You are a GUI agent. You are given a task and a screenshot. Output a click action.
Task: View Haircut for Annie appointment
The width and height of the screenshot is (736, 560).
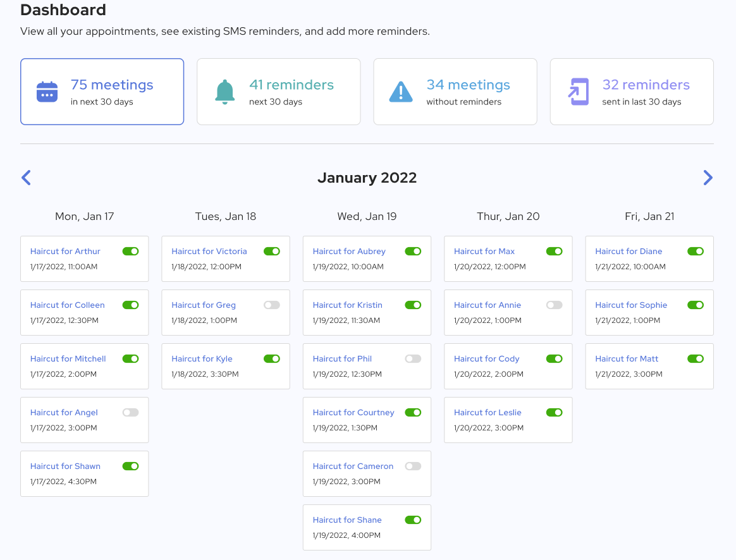pos(488,305)
